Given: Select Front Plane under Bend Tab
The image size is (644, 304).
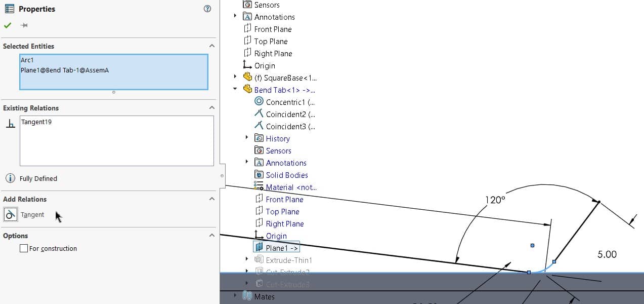Looking at the screenshot, I should pyautogui.click(x=285, y=199).
